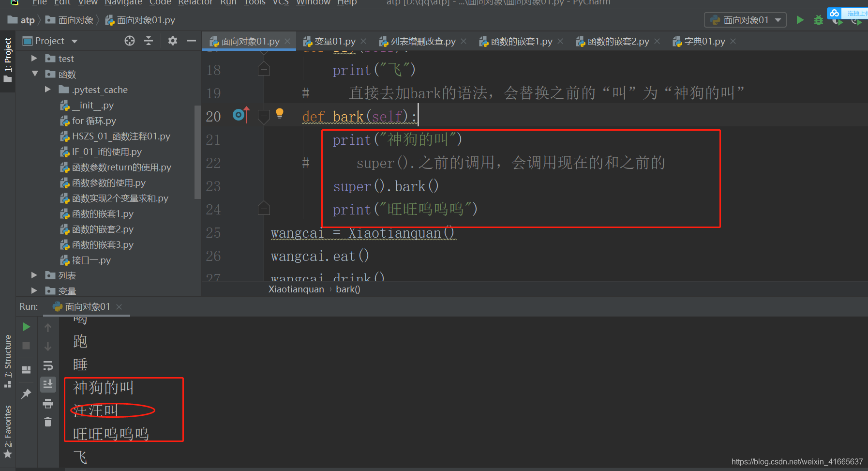Toggle the fold end marker on line 24
The height and width of the screenshot is (471, 868).
[264, 208]
